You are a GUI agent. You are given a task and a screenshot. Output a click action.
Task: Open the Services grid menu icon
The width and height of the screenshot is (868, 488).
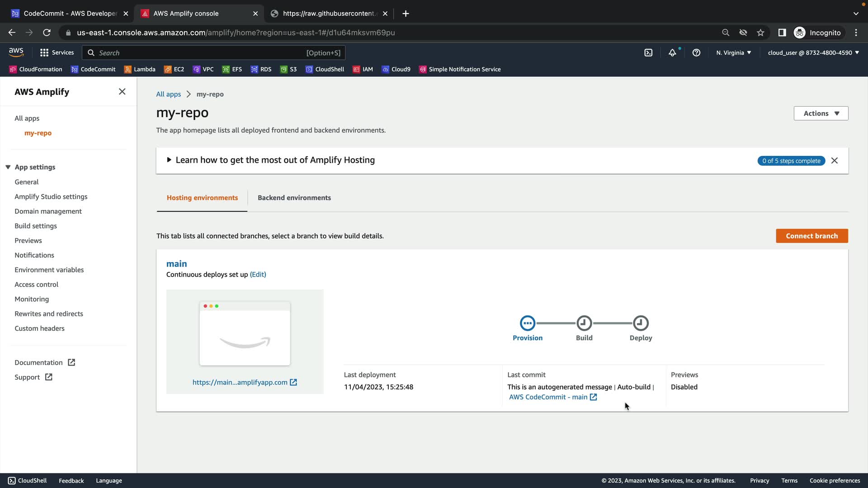(44, 53)
